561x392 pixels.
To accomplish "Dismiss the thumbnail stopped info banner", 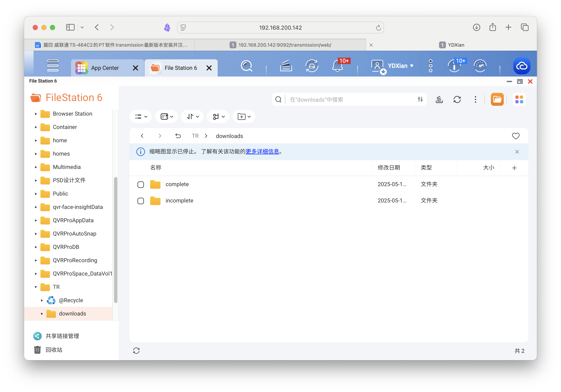I will 517,152.
